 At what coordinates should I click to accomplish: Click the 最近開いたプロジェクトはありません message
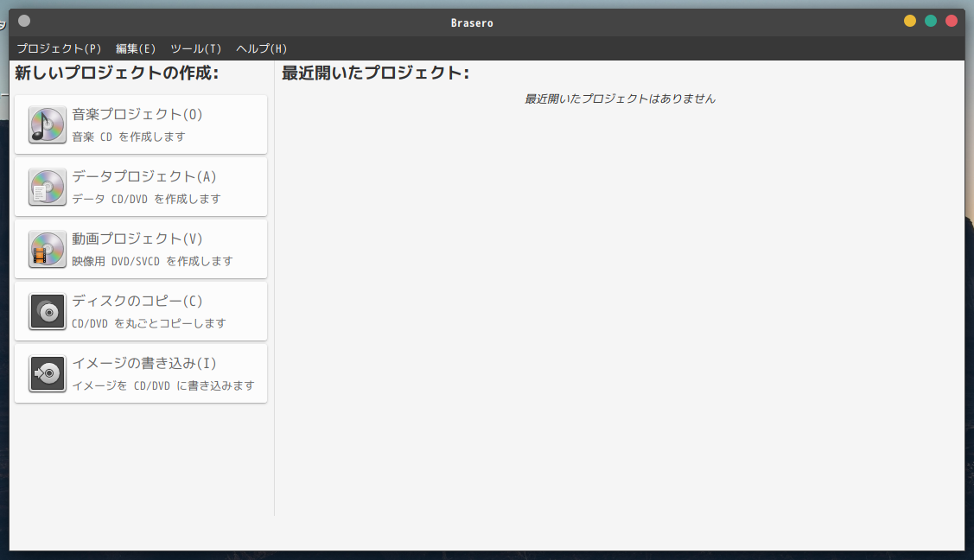click(x=620, y=99)
